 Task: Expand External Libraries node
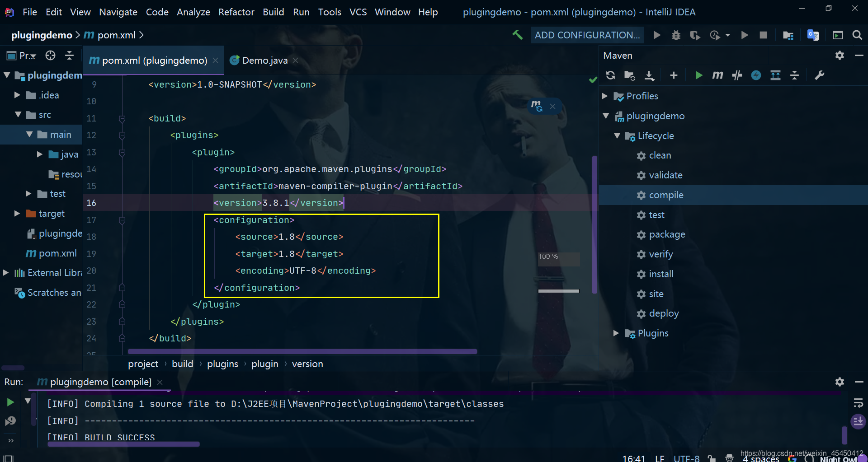coord(6,272)
